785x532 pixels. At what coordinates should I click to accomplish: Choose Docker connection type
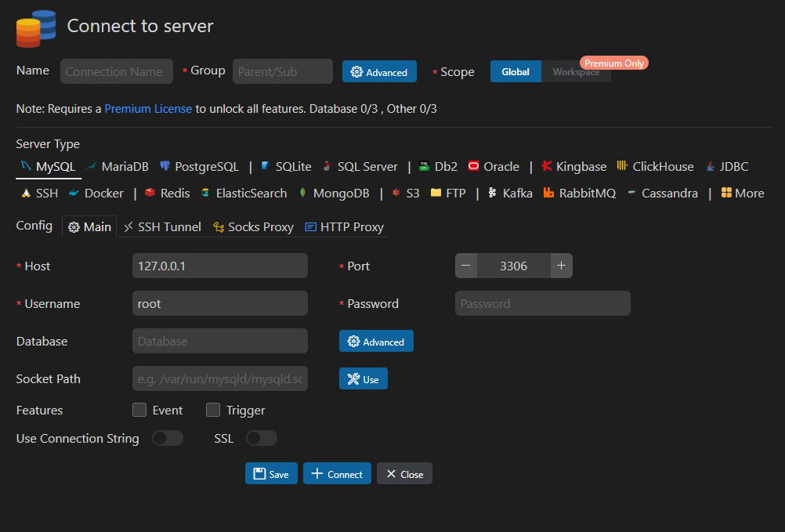click(x=96, y=194)
